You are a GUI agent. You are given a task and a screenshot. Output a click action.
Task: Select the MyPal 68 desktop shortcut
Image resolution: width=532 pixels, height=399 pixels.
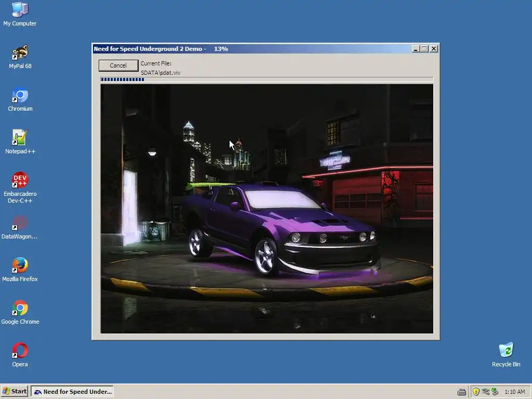point(20,57)
